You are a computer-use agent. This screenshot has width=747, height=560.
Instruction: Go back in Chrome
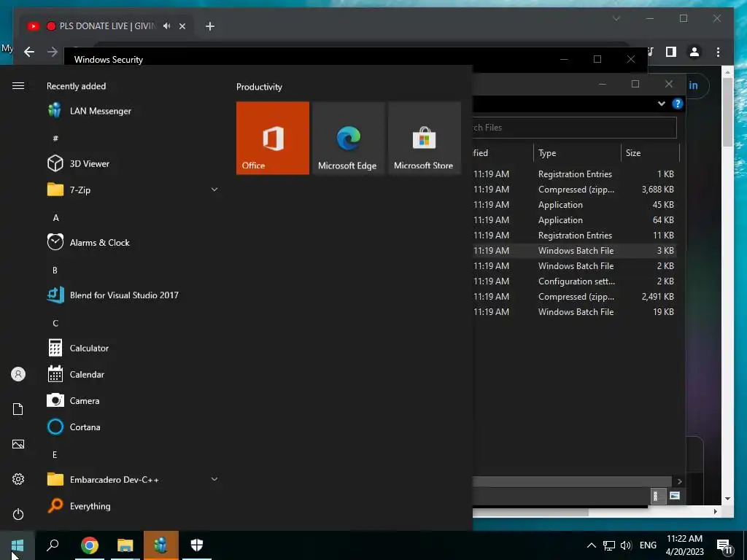coord(29,52)
